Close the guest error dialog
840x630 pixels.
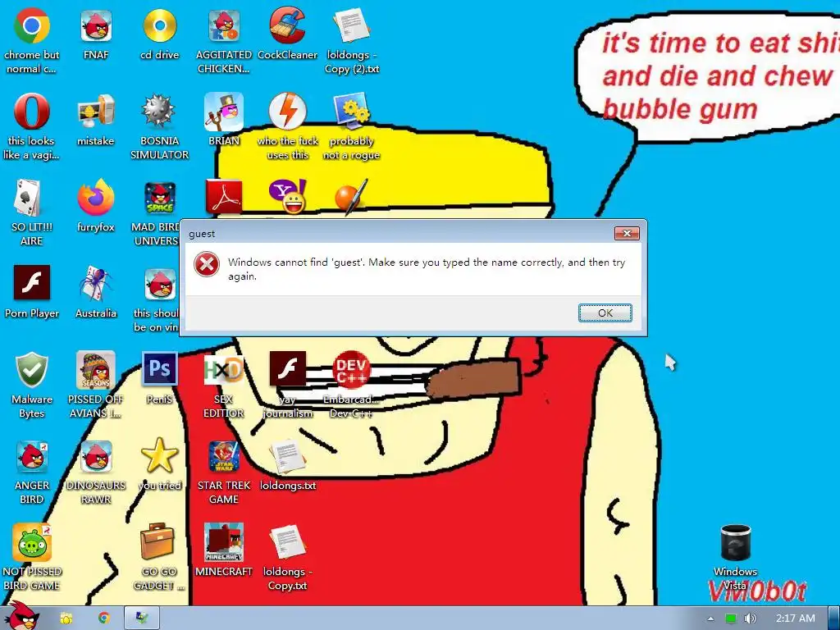click(626, 234)
